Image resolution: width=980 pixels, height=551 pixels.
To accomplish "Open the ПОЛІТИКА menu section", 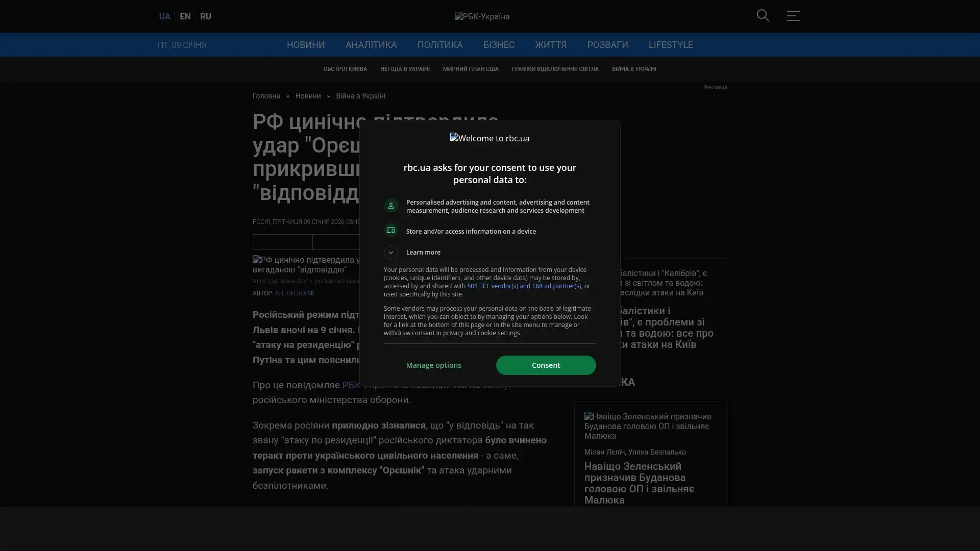I will (x=439, y=45).
